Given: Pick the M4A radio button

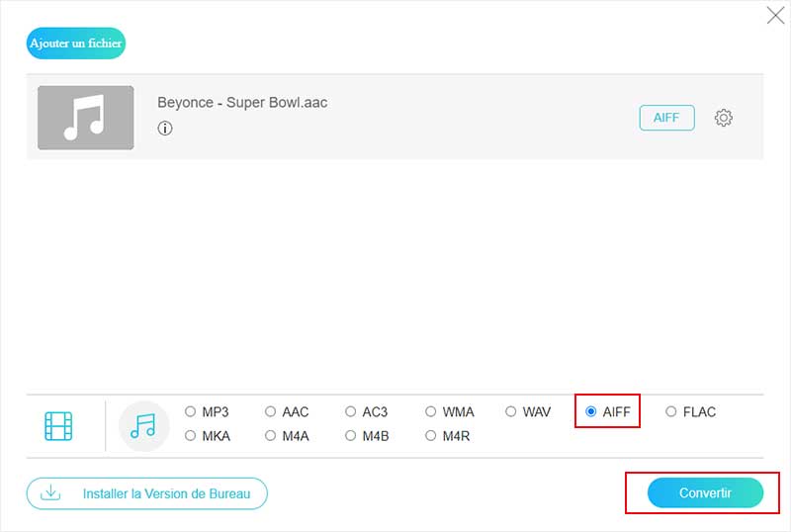Looking at the screenshot, I should coord(271,435).
